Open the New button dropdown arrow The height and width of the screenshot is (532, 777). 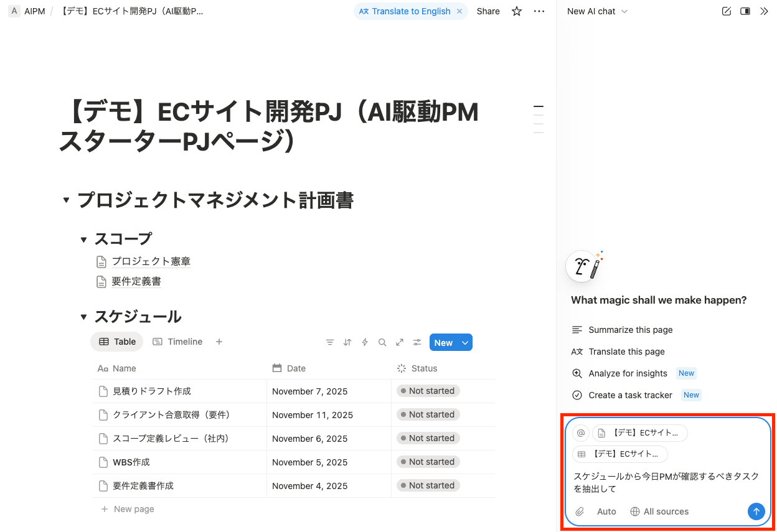[464, 342]
